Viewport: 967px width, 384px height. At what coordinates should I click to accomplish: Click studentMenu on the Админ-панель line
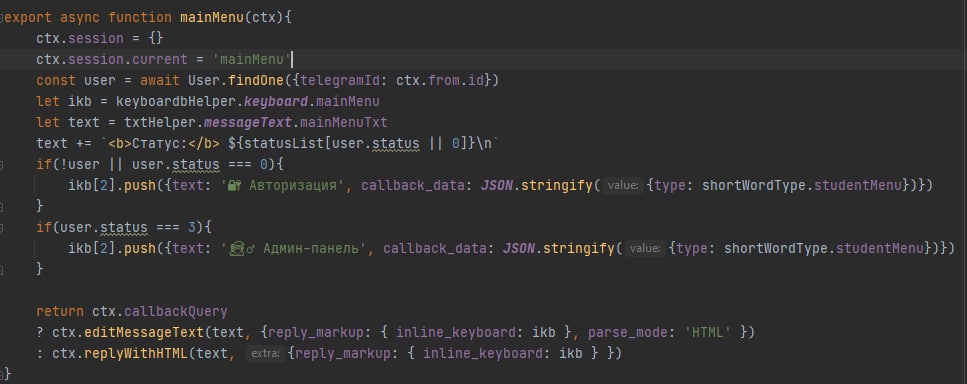[881, 248]
